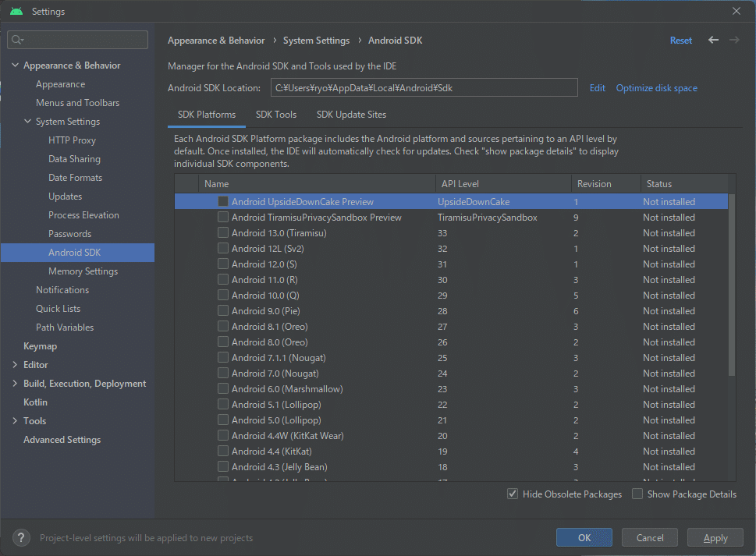Click the settings search field
Image resolution: width=756 pixels, height=556 pixels.
[77, 40]
